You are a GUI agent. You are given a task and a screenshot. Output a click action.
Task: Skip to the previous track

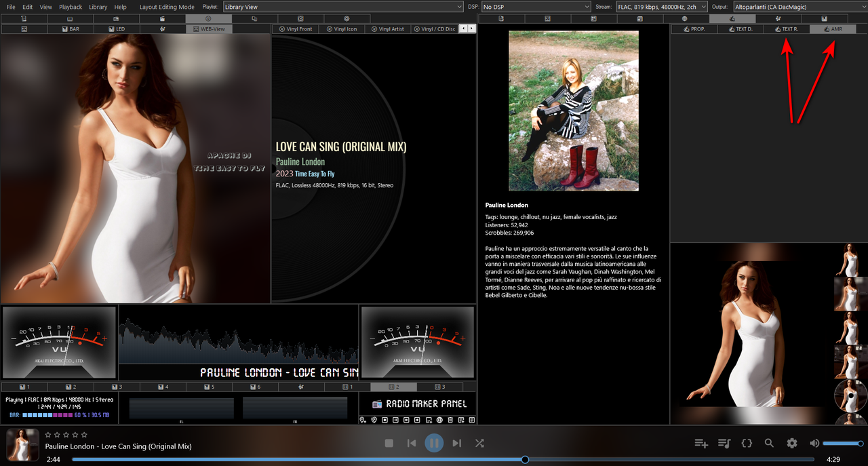412,443
